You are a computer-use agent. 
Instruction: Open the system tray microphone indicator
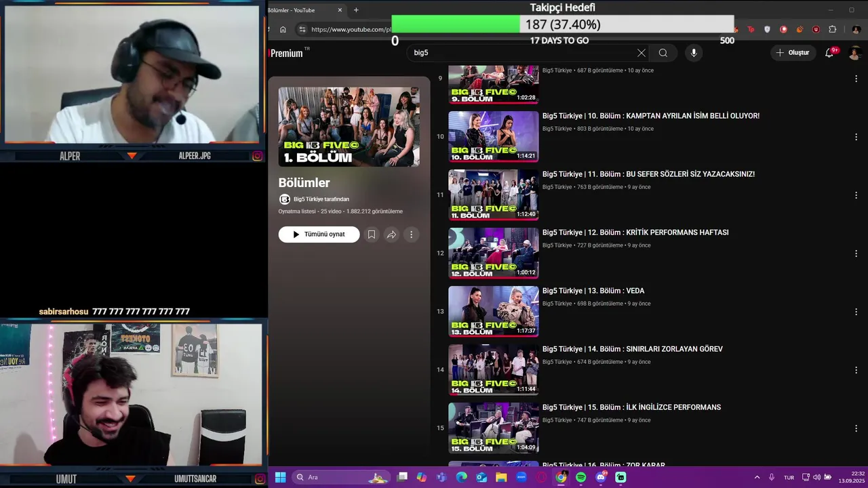coord(772,477)
